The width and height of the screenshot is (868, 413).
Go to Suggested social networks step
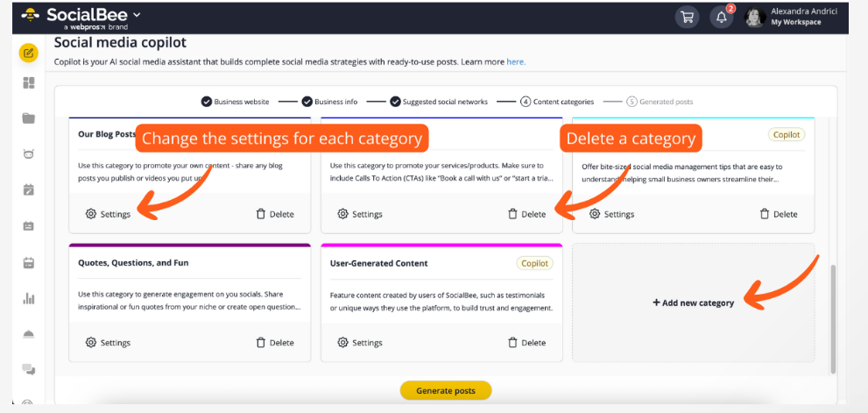click(439, 102)
